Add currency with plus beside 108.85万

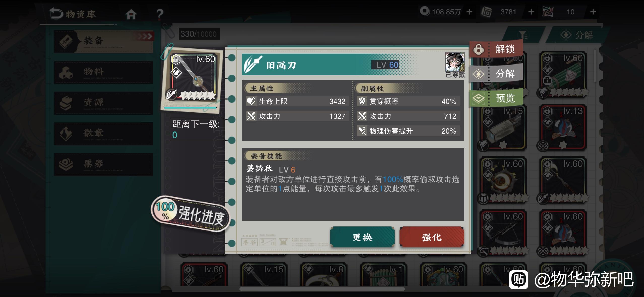[x=469, y=12]
